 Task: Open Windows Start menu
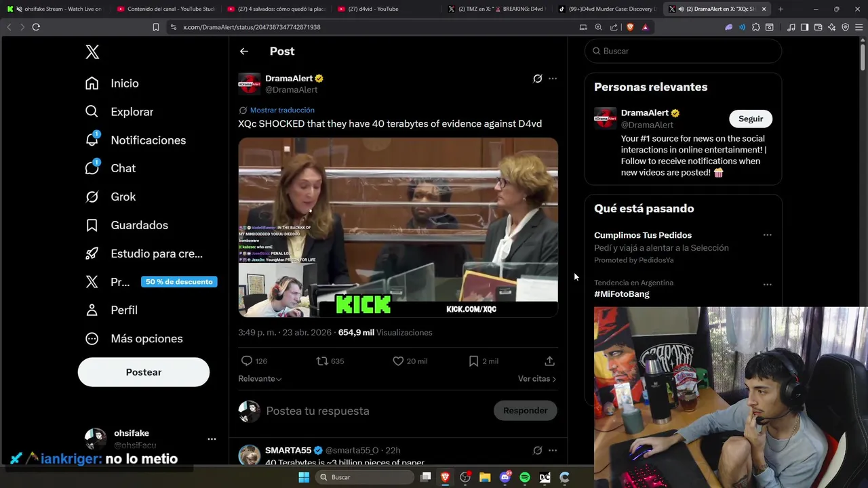tap(304, 477)
